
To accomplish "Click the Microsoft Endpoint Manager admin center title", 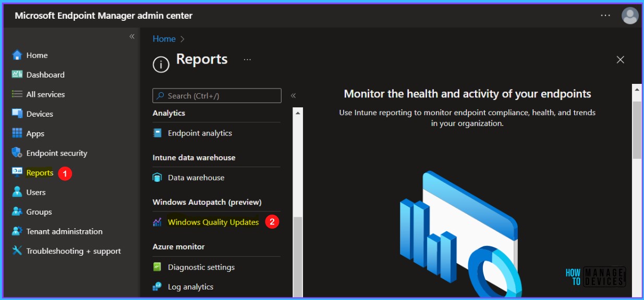I will click(x=104, y=16).
